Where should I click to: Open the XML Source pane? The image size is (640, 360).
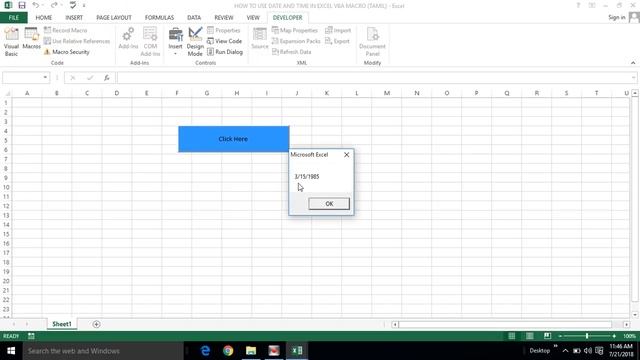pyautogui.click(x=260, y=39)
